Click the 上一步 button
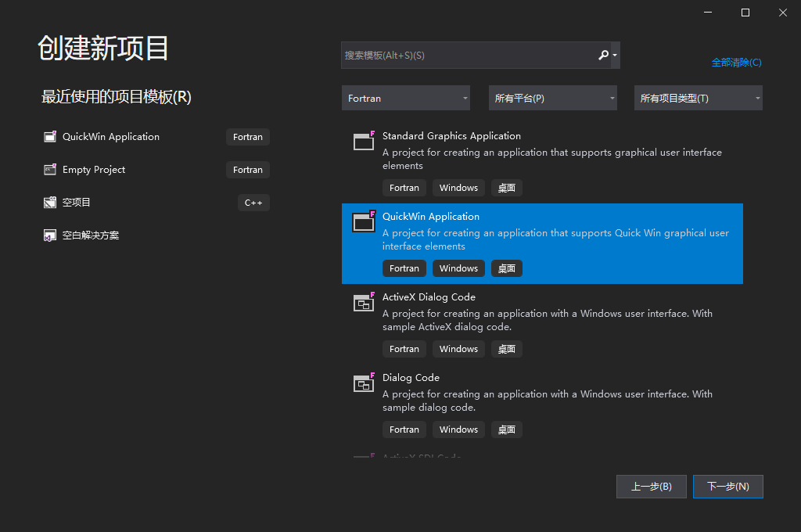 [x=651, y=486]
